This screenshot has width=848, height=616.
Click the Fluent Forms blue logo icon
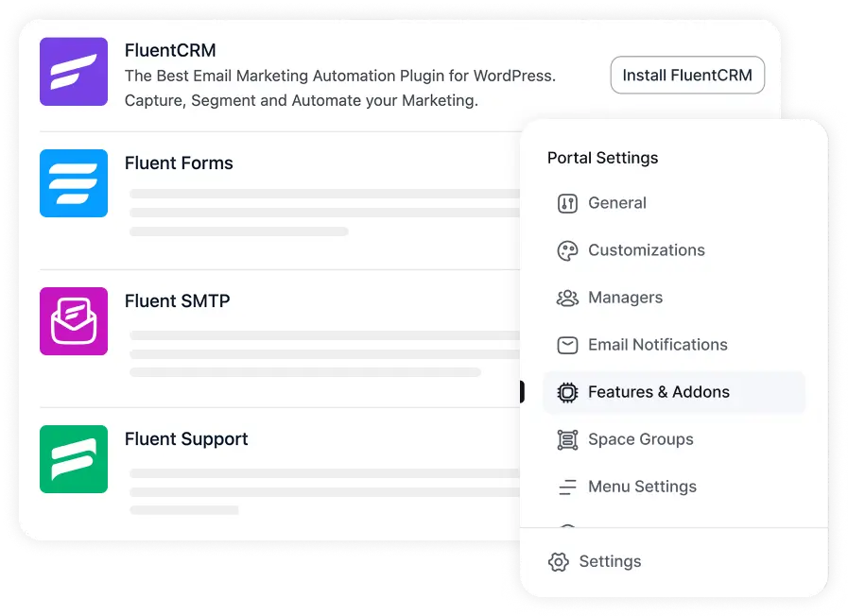(74, 183)
